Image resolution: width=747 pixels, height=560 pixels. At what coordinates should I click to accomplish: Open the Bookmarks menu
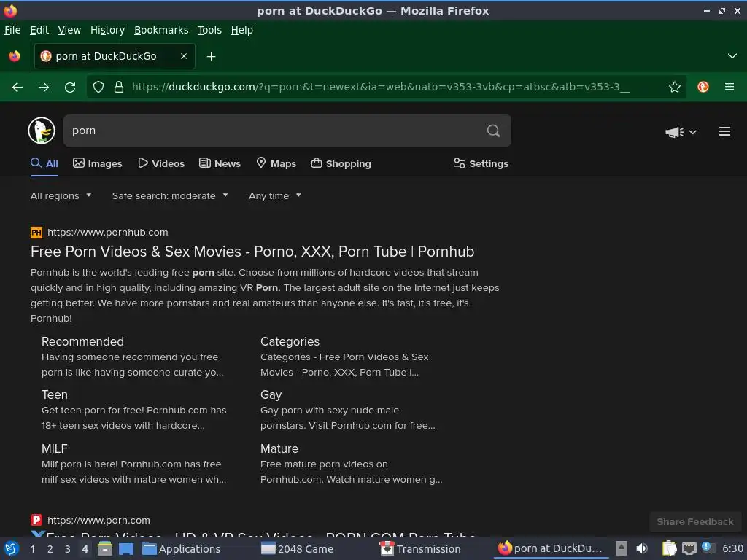click(x=161, y=30)
